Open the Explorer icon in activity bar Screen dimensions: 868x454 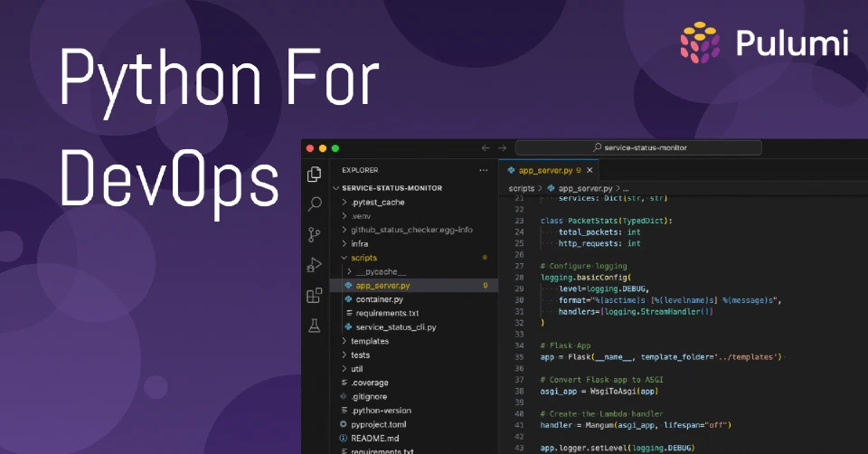coord(314,175)
